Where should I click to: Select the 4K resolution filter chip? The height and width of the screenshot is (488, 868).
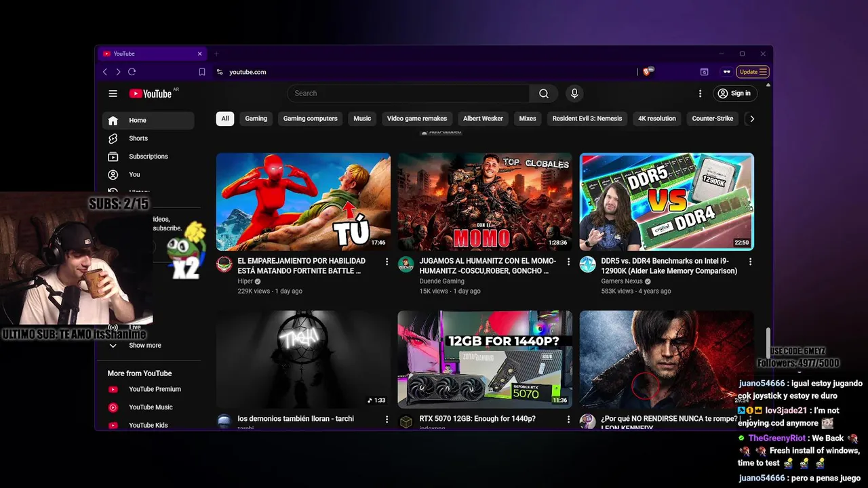[x=657, y=119]
